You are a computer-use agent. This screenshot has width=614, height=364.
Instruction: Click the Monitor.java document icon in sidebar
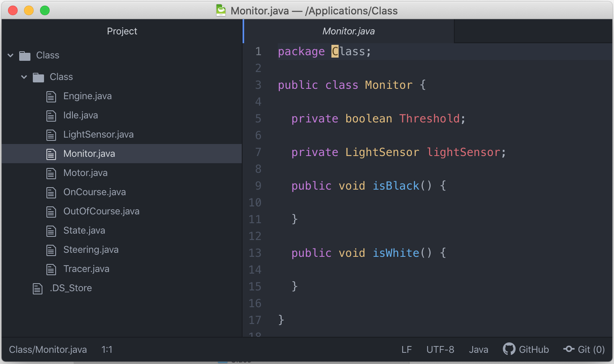51,154
